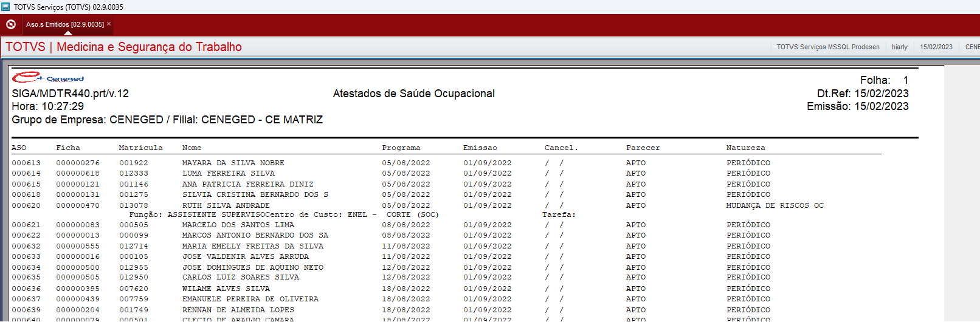Click the MUDANÇA DE RISCOS OC nature value
The width and height of the screenshot is (980, 322).
tap(775, 205)
